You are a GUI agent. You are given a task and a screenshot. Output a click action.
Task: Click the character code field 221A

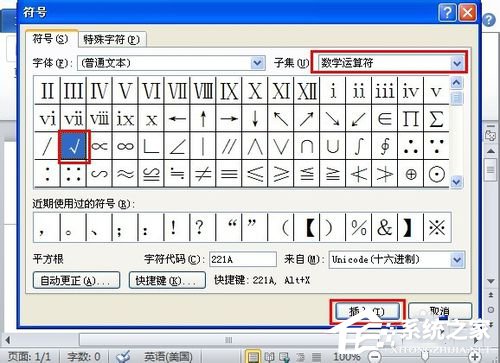coord(243,259)
